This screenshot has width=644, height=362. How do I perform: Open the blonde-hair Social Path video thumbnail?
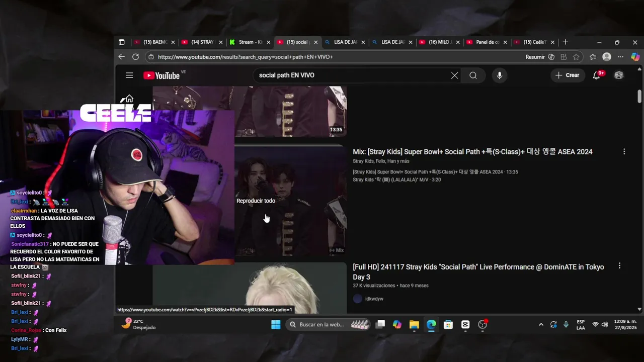coord(250,288)
